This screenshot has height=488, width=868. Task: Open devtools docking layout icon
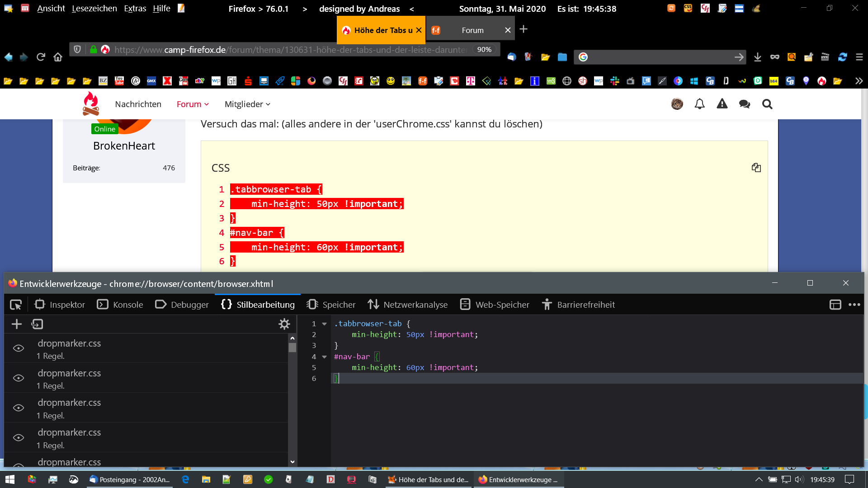[835, 305]
